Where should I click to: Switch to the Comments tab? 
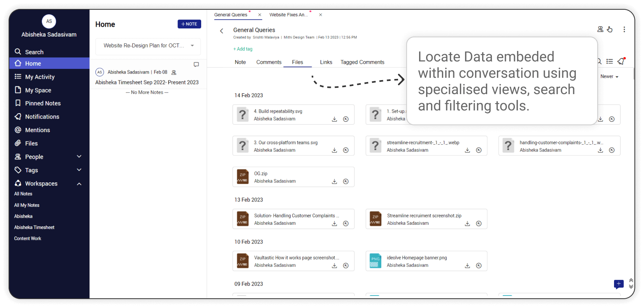(268, 62)
